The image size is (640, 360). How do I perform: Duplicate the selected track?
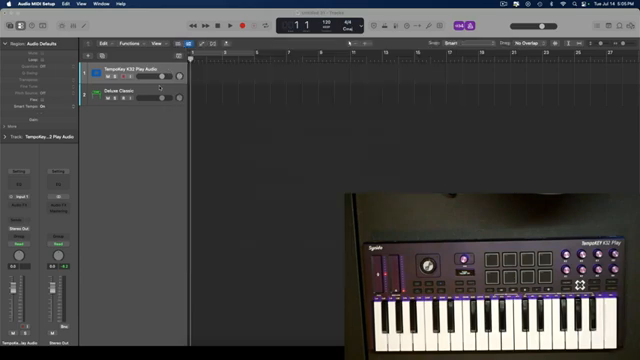[x=102, y=56]
